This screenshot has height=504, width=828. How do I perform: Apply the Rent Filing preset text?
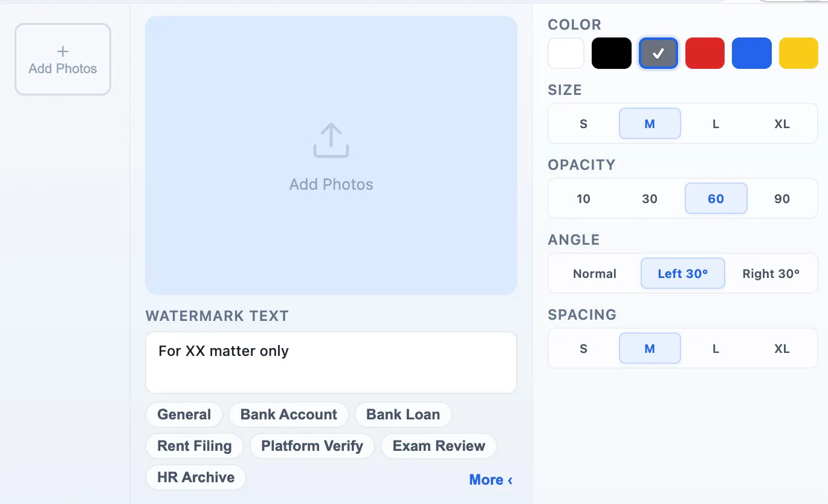point(195,446)
